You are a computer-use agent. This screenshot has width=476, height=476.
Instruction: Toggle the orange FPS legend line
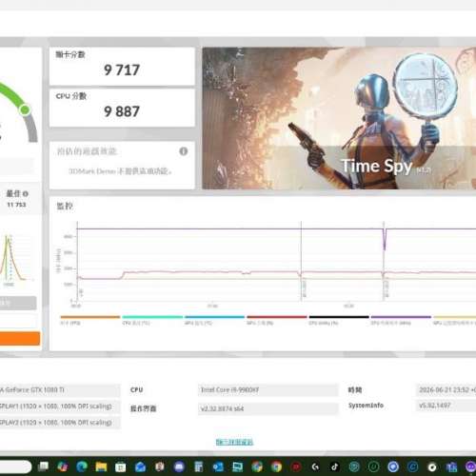pyautogui.click(x=90, y=317)
